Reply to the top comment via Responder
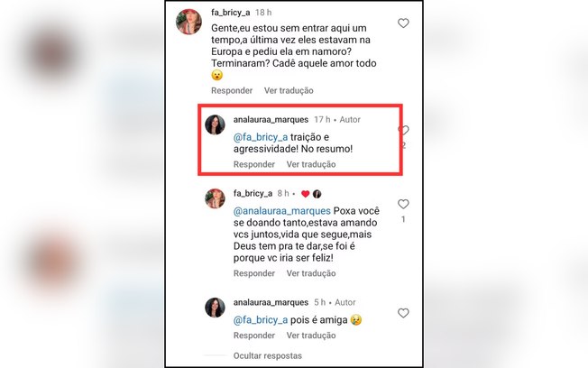Image resolution: width=588 pixels, height=368 pixels. pyautogui.click(x=232, y=90)
